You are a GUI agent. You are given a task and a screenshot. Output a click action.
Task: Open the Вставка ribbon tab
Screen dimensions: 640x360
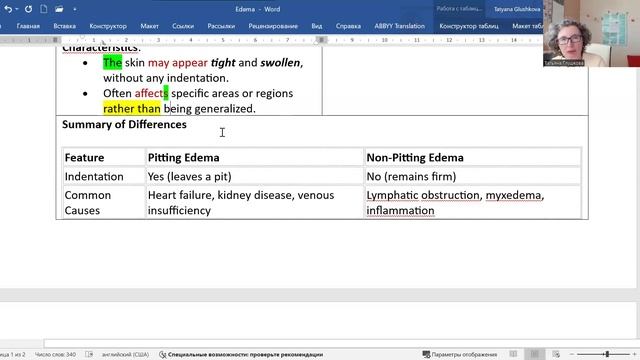click(x=64, y=26)
